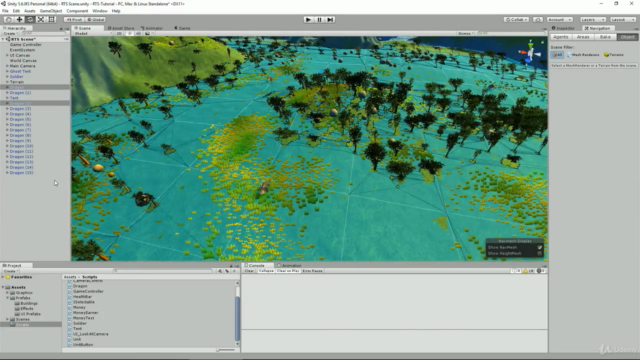Click search by type icon in Project
The image size is (640, 360).
(220, 271)
